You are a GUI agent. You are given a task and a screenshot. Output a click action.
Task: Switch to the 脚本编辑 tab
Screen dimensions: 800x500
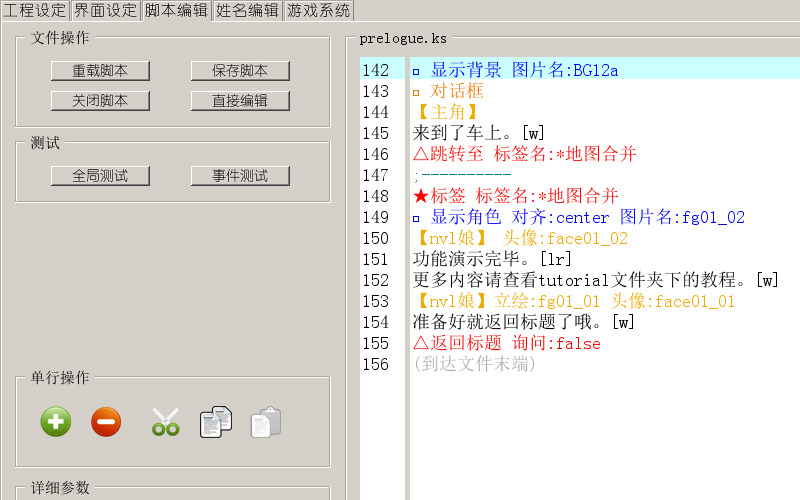tap(176, 10)
